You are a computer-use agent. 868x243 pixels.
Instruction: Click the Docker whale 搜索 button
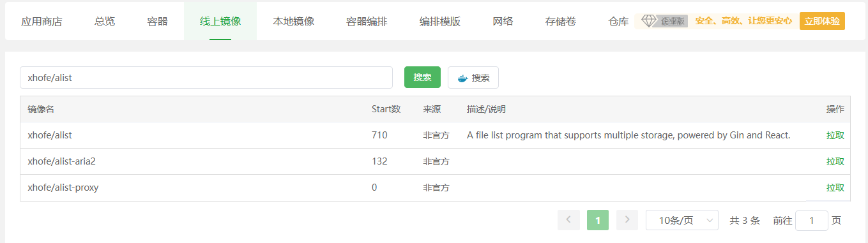tap(473, 77)
